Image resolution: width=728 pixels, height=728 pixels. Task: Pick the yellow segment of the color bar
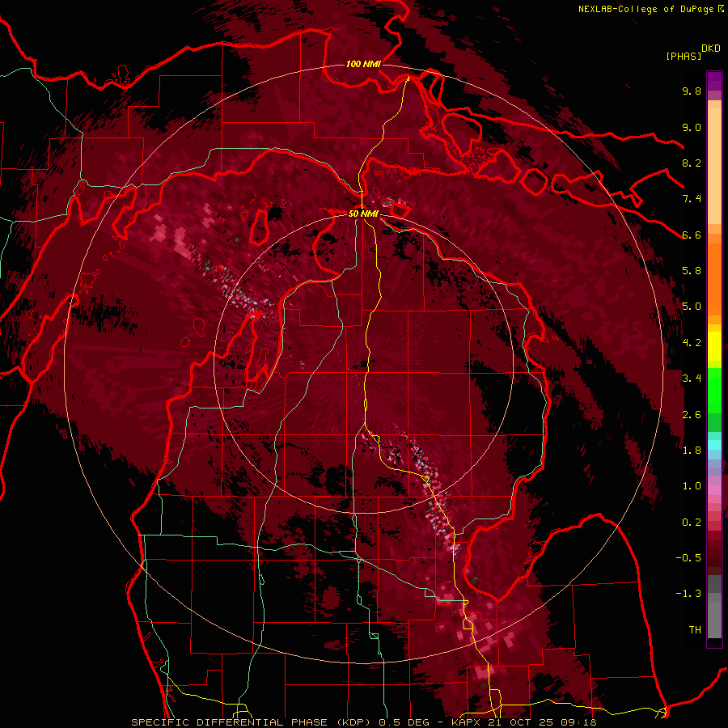(x=714, y=346)
